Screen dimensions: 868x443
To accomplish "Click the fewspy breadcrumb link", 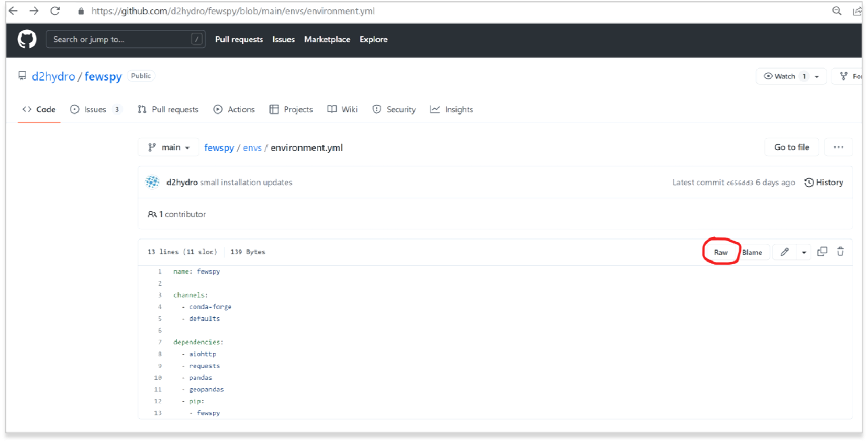I will click(x=219, y=147).
